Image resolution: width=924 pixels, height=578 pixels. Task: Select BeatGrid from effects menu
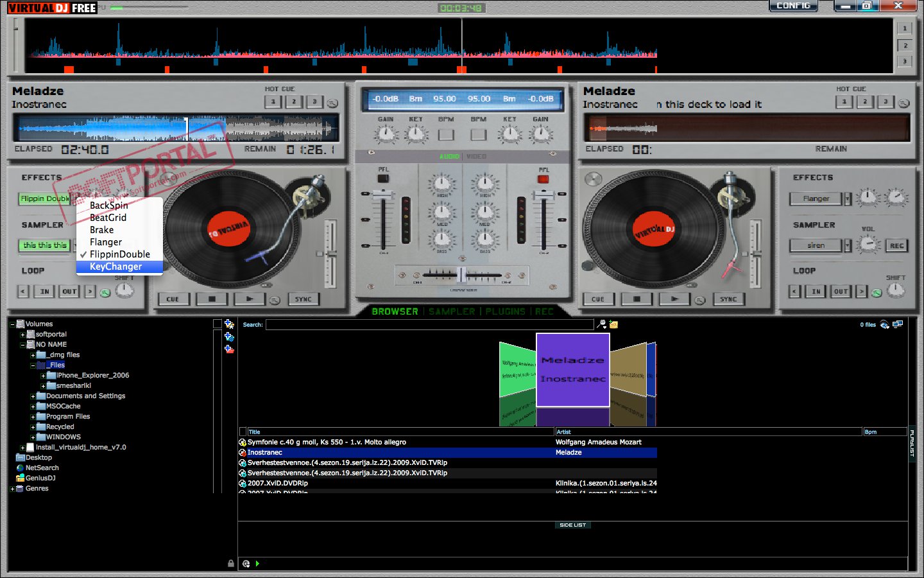coord(119,218)
